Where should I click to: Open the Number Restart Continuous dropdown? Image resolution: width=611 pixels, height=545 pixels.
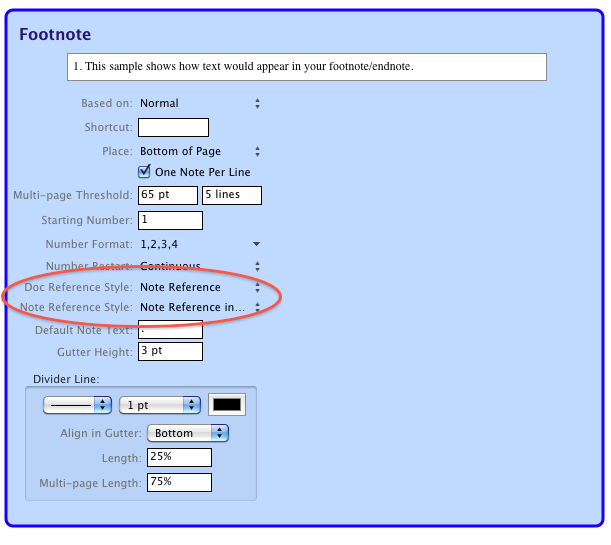click(x=199, y=266)
